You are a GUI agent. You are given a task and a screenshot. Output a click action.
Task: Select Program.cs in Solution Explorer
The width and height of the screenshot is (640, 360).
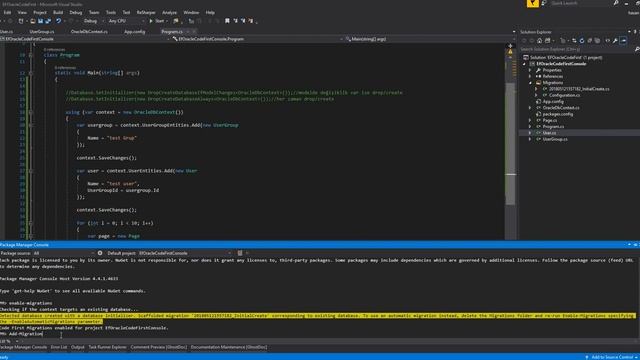pyautogui.click(x=553, y=127)
